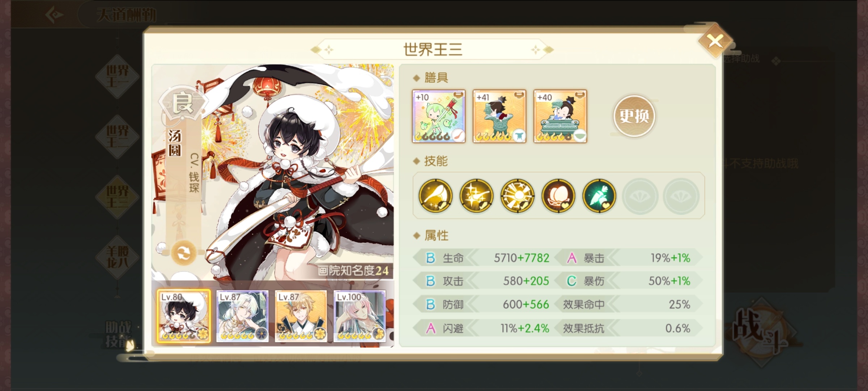
Task: Tap the second sparkle skill icon
Action: (476, 195)
